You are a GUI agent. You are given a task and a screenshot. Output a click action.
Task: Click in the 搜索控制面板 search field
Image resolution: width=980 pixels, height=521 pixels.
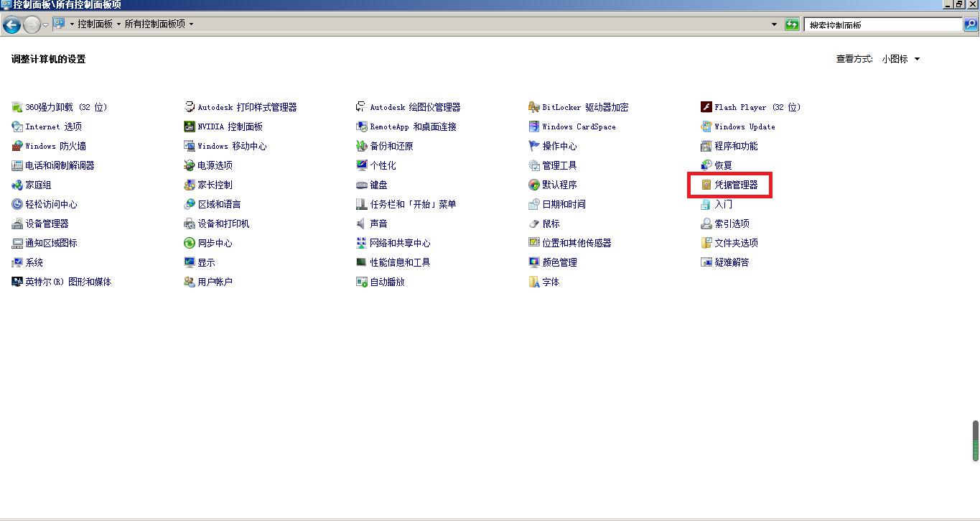[x=883, y=24]
